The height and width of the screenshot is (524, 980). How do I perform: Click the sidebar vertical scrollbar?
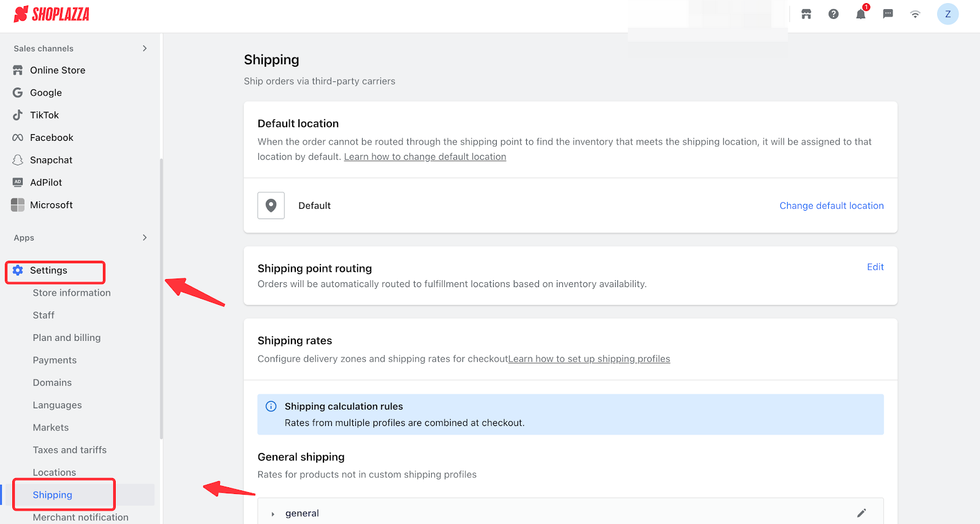pyautogui.click(x=161, y=299)
